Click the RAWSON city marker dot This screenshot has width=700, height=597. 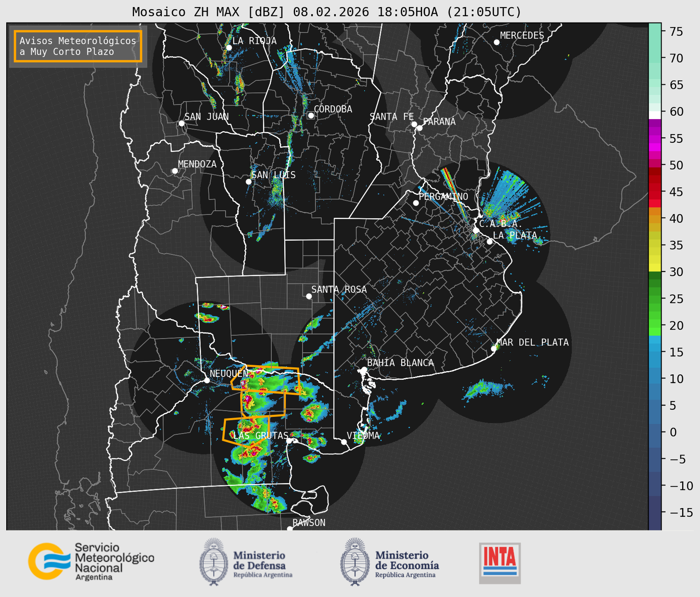coord(290,528)
